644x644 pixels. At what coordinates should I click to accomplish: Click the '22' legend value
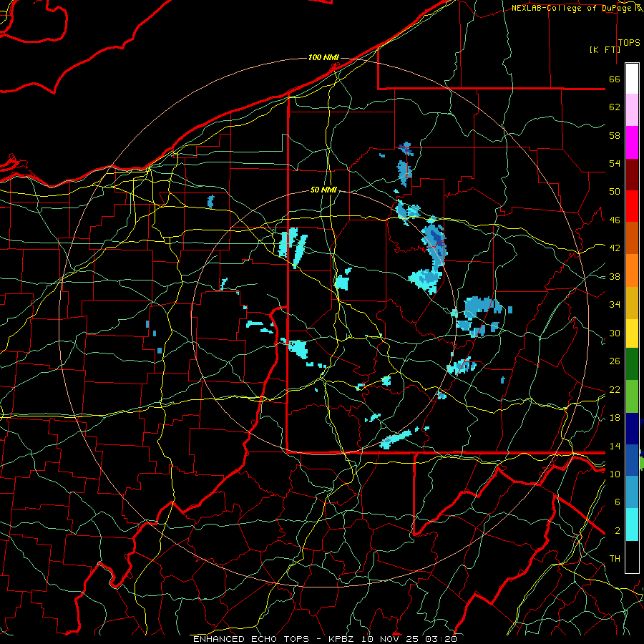click(615, 389)
